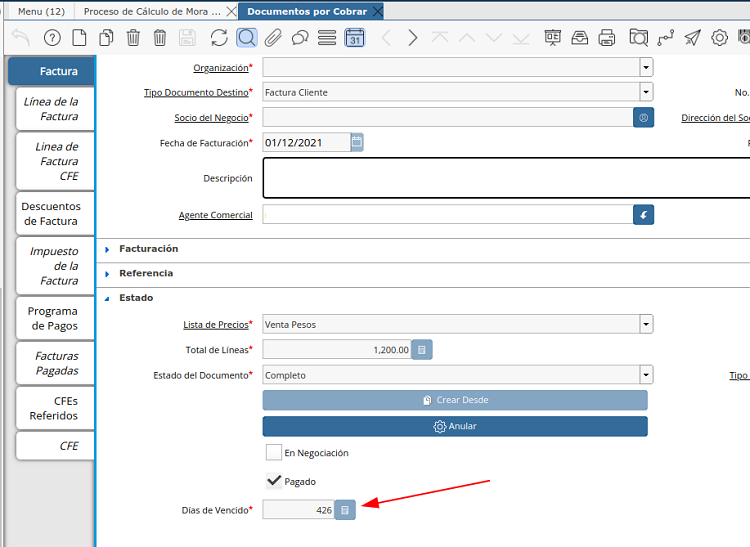
Task: Open the calendar picker for Fecha de Facturación
Action: [357, 142]
